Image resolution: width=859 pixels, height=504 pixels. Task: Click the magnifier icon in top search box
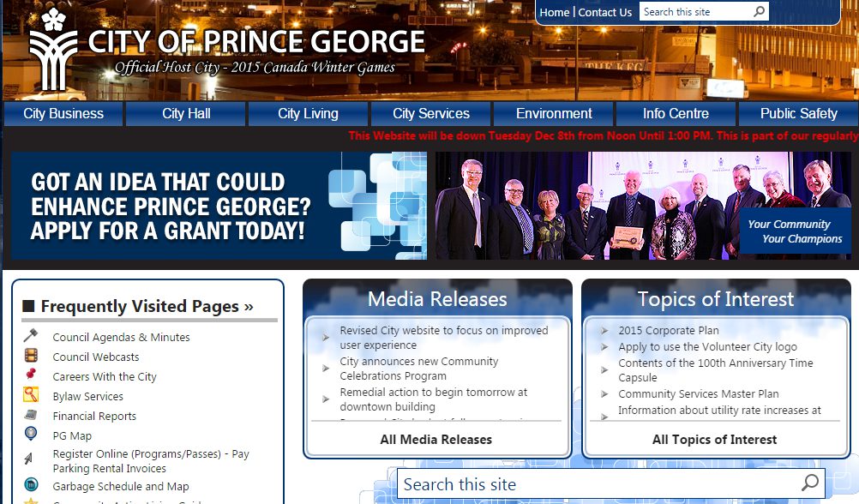pos(759,11)
